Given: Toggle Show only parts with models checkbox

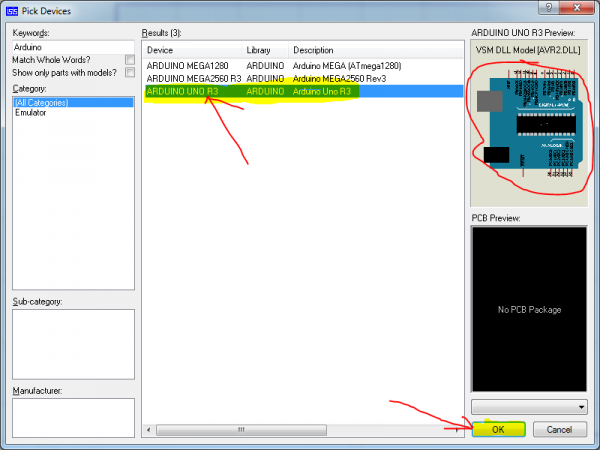Looking at the screenshot, I should (x=130, y=72).
